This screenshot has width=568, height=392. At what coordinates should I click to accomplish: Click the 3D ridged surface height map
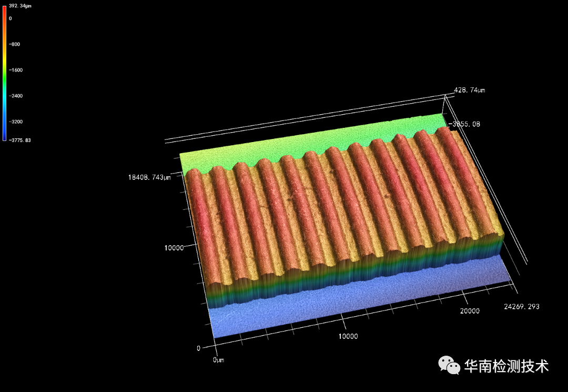(x=346, y=226)
